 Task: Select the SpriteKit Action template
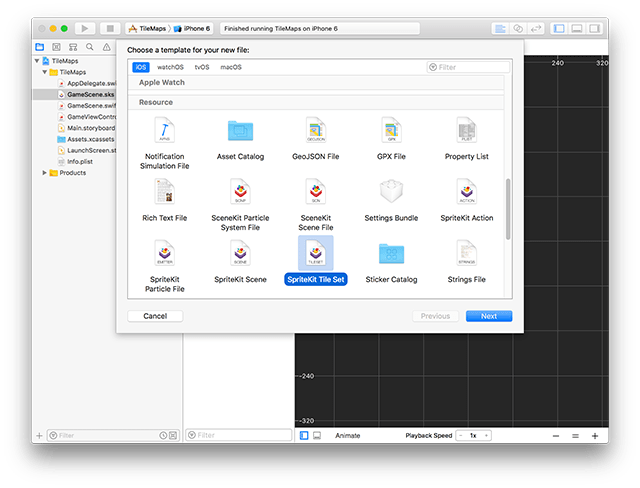coord(467,200)
